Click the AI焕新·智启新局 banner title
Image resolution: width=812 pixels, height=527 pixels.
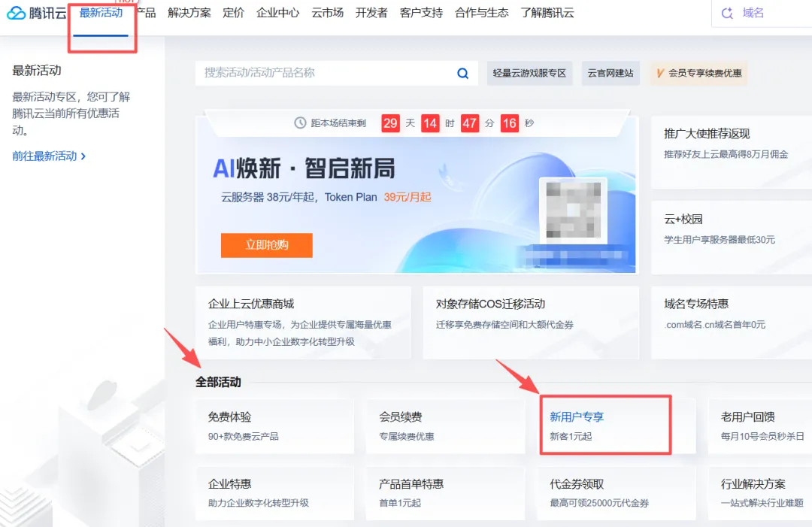coord(304,168)
